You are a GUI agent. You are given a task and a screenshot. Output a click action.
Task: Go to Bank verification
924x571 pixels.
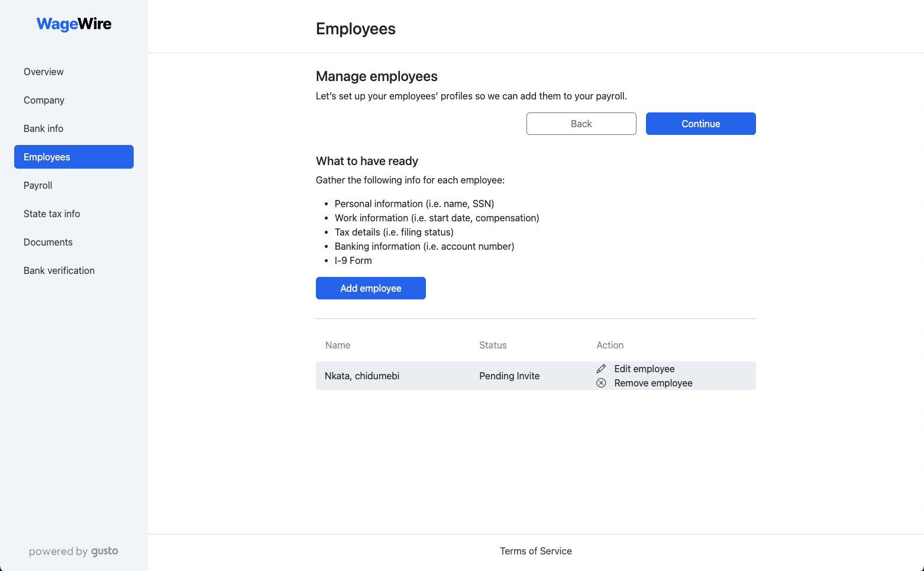point(74,270)
